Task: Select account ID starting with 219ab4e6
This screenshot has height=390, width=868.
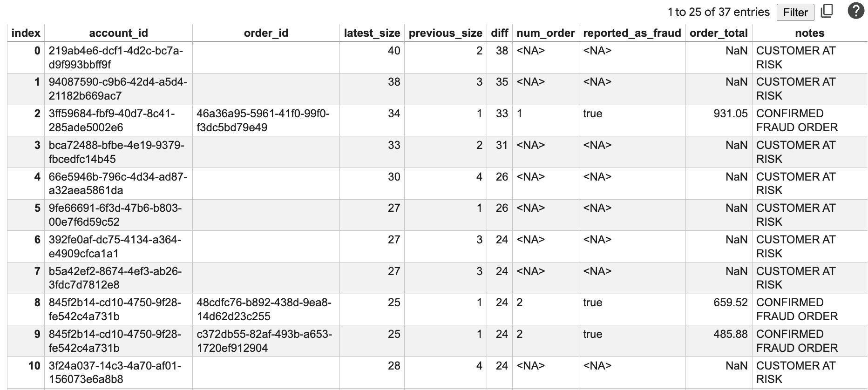Action: [116, 58]
